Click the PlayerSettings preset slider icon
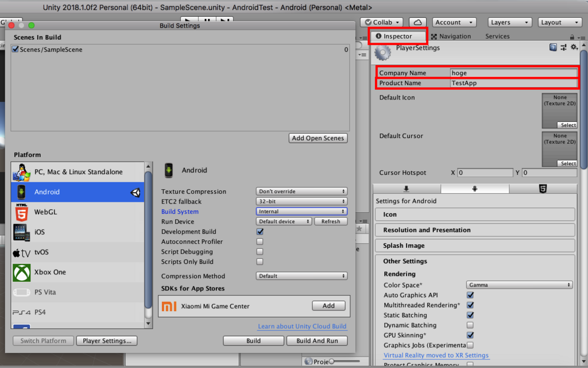Image resolution: width=588 pixels, height=368 pixels. point(563,47)
